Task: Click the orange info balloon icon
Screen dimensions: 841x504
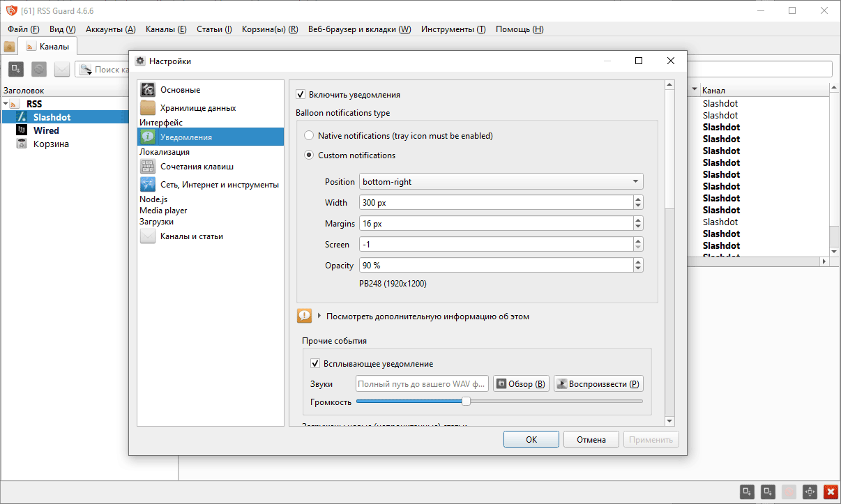Action: 304,316
